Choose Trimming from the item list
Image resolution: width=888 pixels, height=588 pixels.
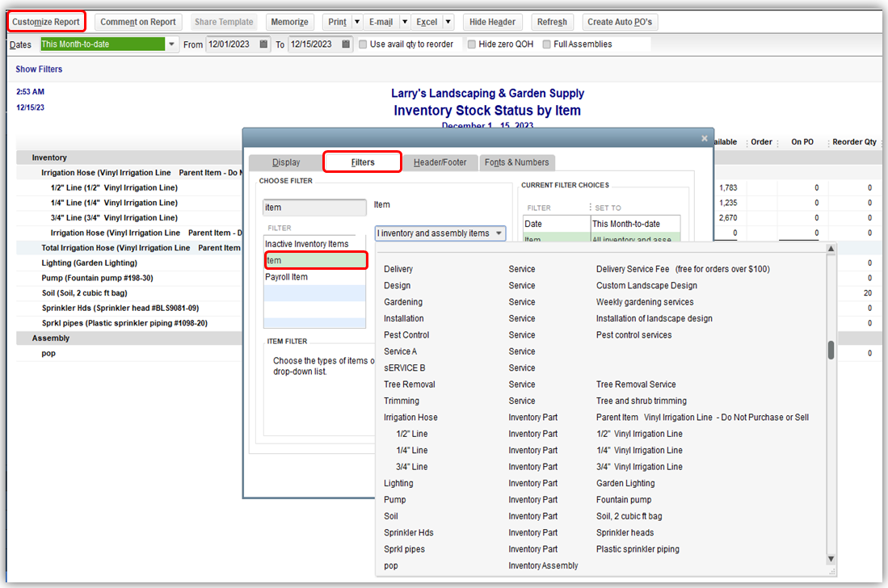tap(600, 401)
